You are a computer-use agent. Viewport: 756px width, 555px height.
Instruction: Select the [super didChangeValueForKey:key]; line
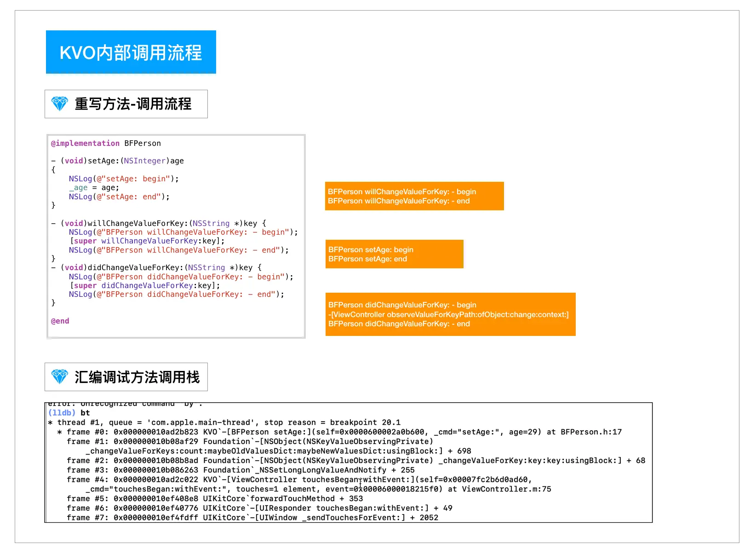point(144,285)
